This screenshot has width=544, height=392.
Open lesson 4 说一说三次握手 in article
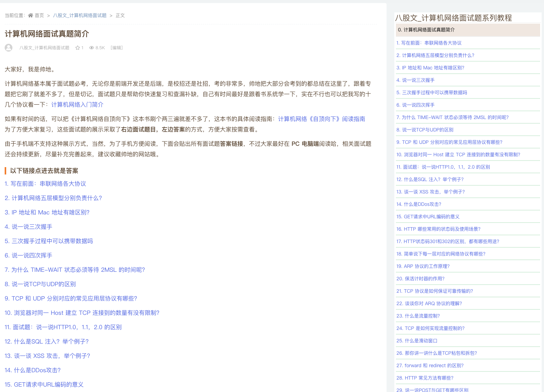28,226
